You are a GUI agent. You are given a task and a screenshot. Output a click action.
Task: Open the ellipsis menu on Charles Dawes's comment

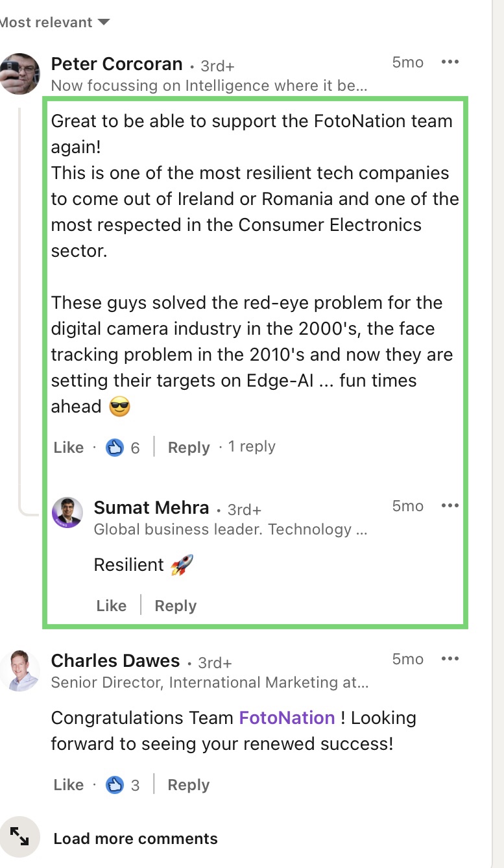[x=450, y=659]
